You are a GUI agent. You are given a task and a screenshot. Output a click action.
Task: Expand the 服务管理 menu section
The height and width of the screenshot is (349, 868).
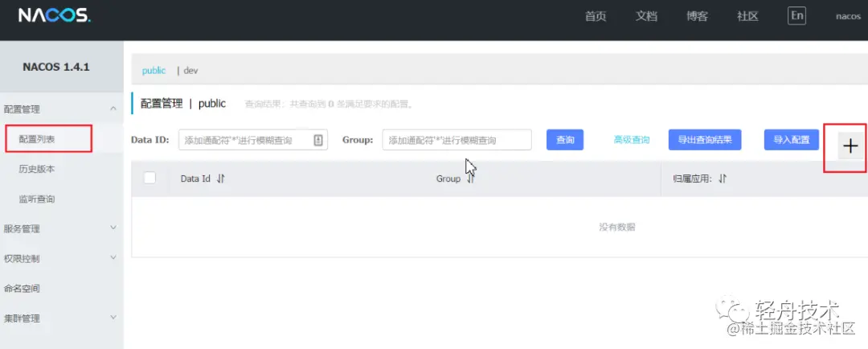pos(113,228)
